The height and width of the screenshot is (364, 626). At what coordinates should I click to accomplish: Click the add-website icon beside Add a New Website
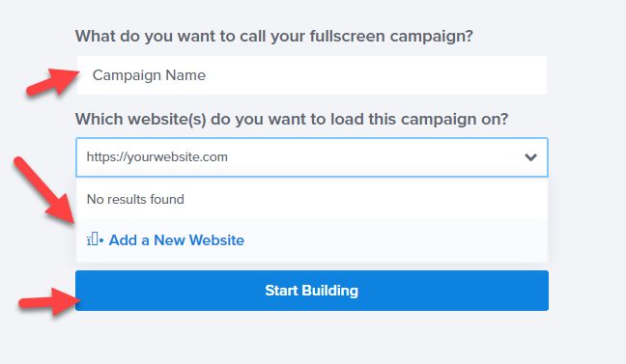click(95, 239)
